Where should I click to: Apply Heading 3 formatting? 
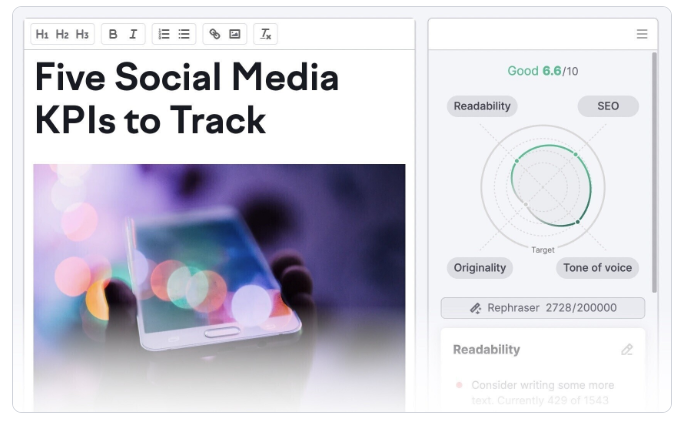tap(82, 34)
